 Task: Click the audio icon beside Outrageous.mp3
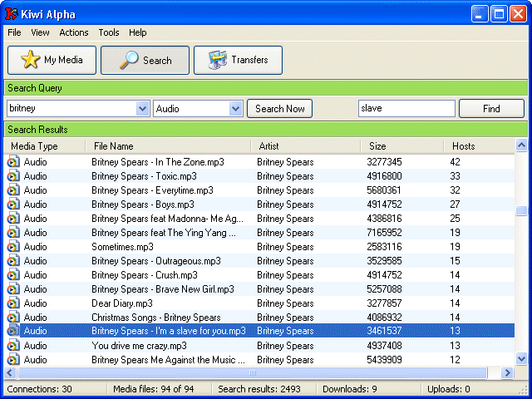click(13, 261)
